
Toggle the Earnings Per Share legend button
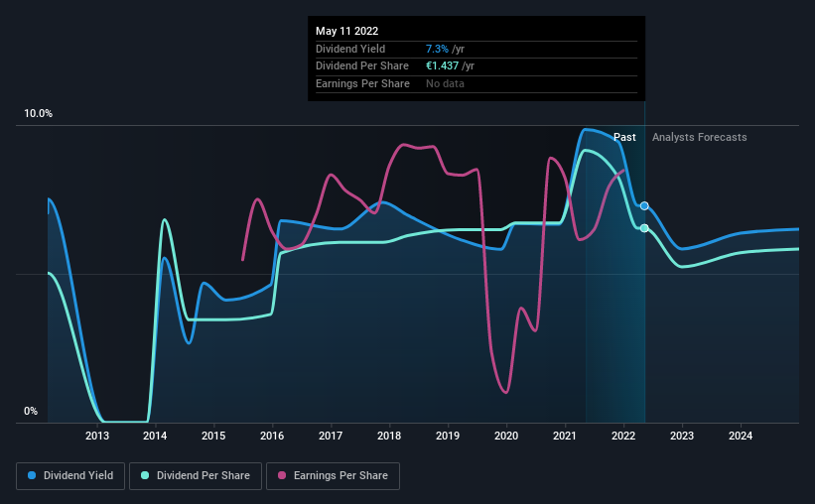[x=333, y=476]
